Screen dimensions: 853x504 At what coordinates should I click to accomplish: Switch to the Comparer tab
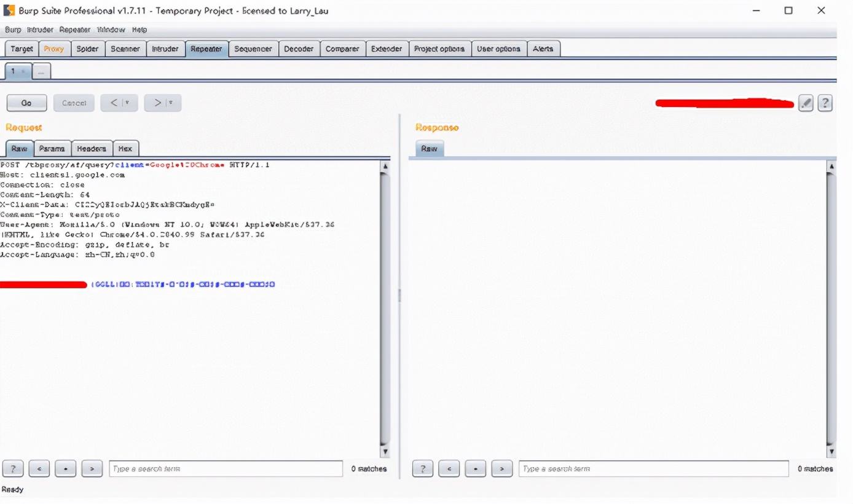pos(342,49)
